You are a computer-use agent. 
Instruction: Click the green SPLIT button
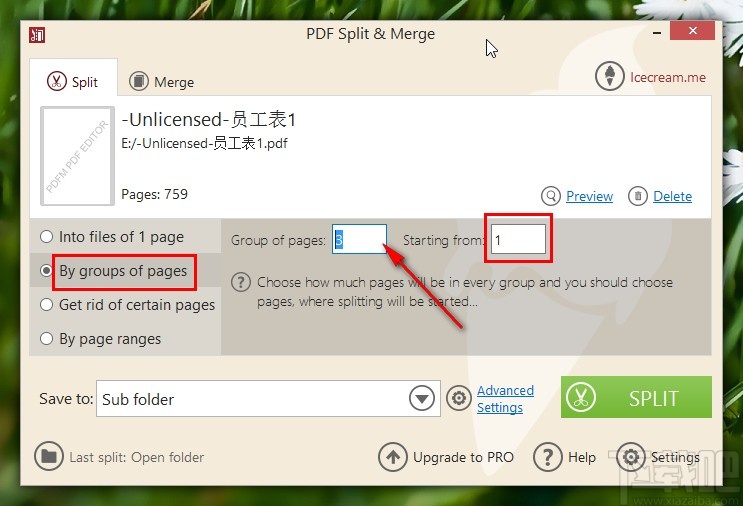coord(636,397)
